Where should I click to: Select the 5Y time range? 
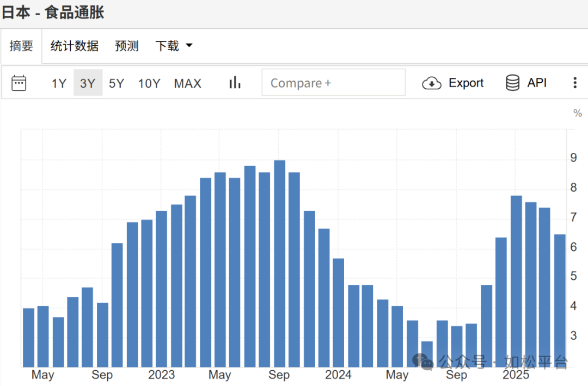[x=117, y=83]
